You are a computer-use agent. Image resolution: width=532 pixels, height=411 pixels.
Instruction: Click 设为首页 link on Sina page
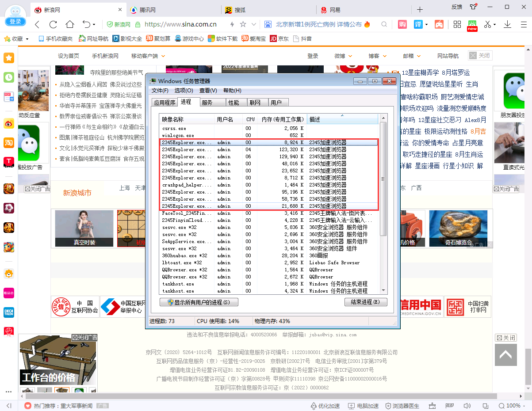69,56
